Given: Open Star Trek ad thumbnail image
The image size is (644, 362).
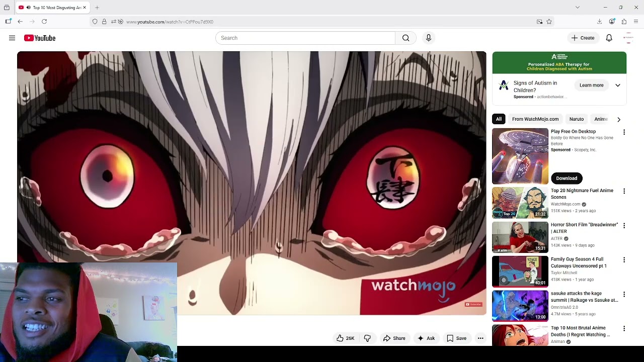Looking at the screenshot, I should pos(520,156).
